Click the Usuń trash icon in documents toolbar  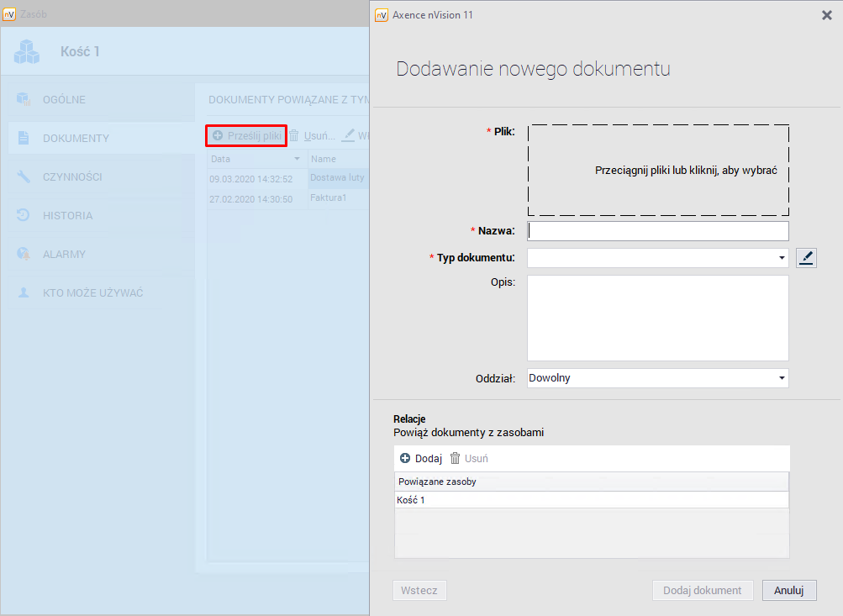(x=294, y=135)
